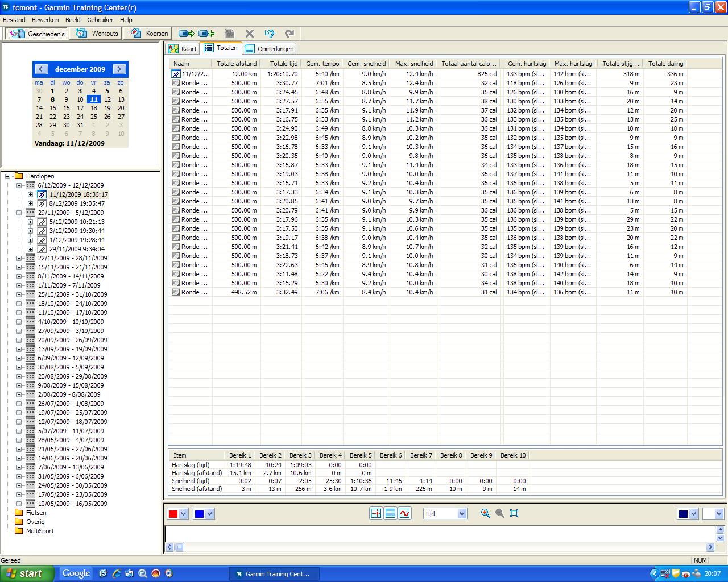Select december 8 in the calendar
Image resolution: width=728 pixels, height=582 pixels.
click(52, 99)
